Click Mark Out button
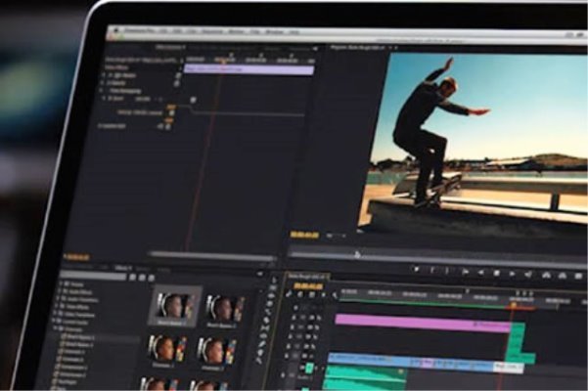 tap(448, 271)
